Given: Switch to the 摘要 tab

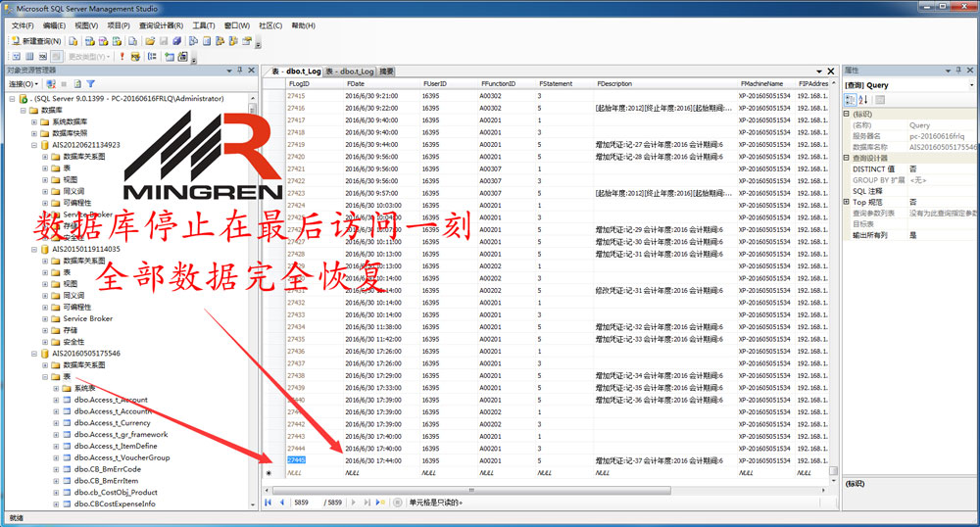Looking at the screenshot, I should 387,72.
